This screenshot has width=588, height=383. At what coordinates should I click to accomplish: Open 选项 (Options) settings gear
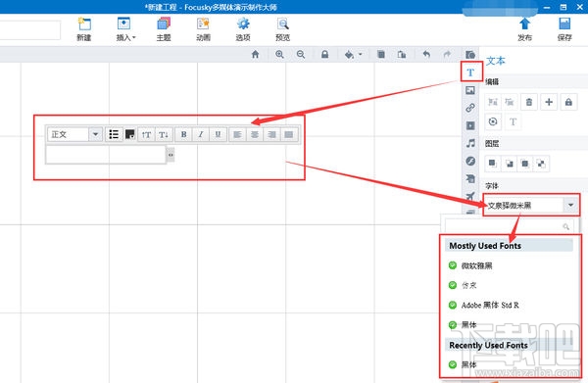243,28
